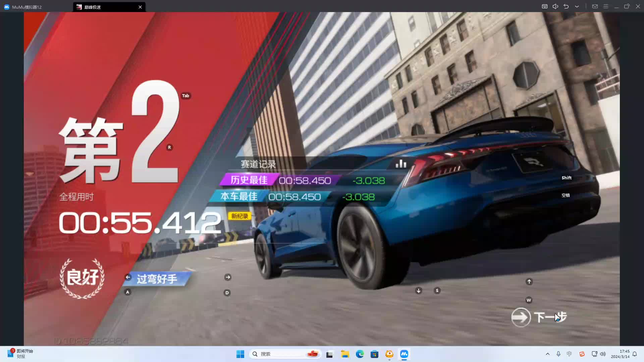Screen dimensions: 644x362
Task: Expand hidden system tray icons chevron
Action: pos(548,354)
